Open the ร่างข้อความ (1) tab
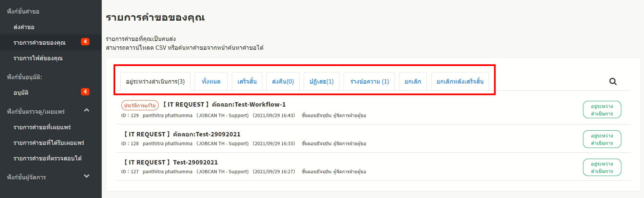 tap(369, 82)
